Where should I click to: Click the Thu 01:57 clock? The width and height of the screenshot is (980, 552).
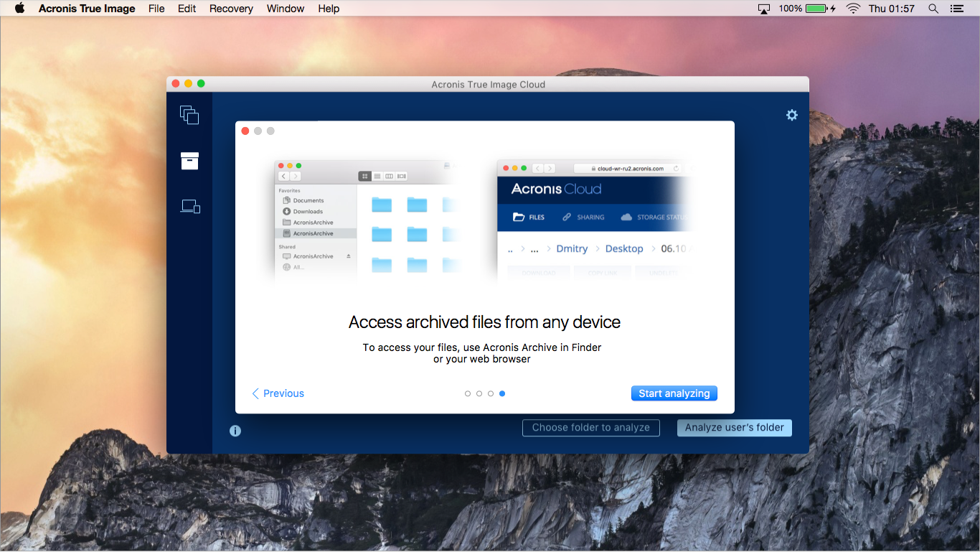coord(892,9)
